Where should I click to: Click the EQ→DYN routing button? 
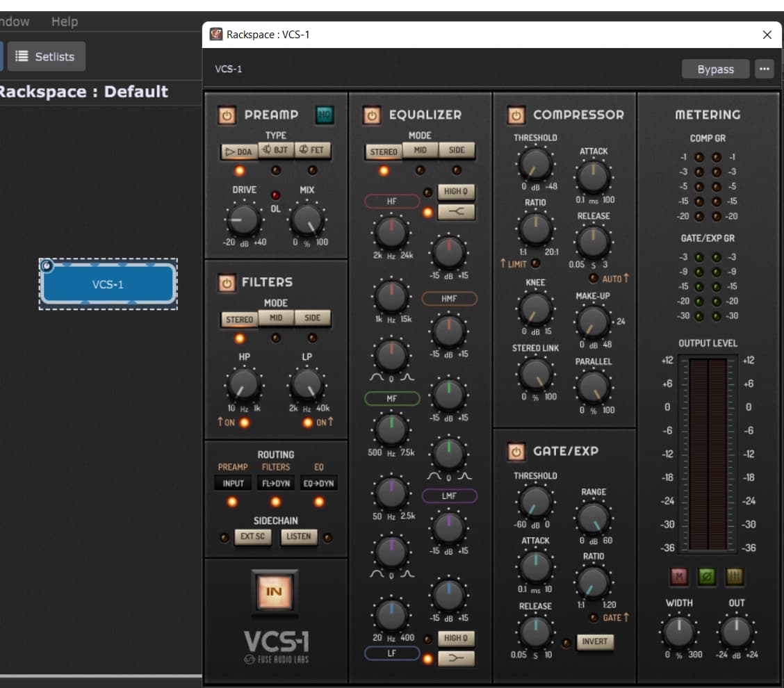click(318, 484)
